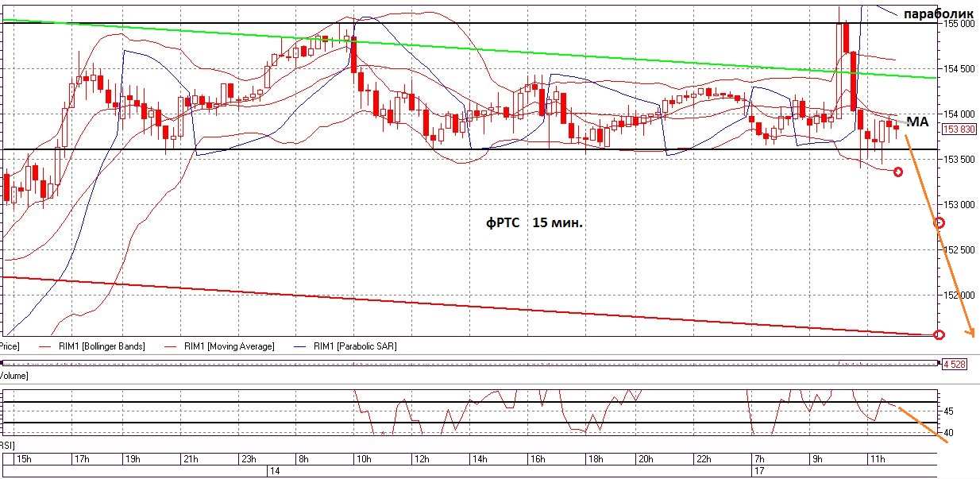Click the 11h time axis label

(877, 460)
